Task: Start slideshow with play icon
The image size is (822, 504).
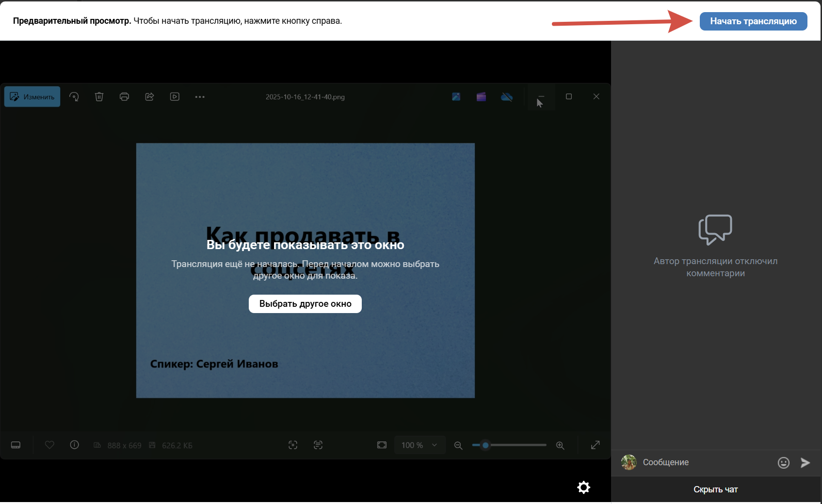Action: pyautogui.click(x=175, y=97)
